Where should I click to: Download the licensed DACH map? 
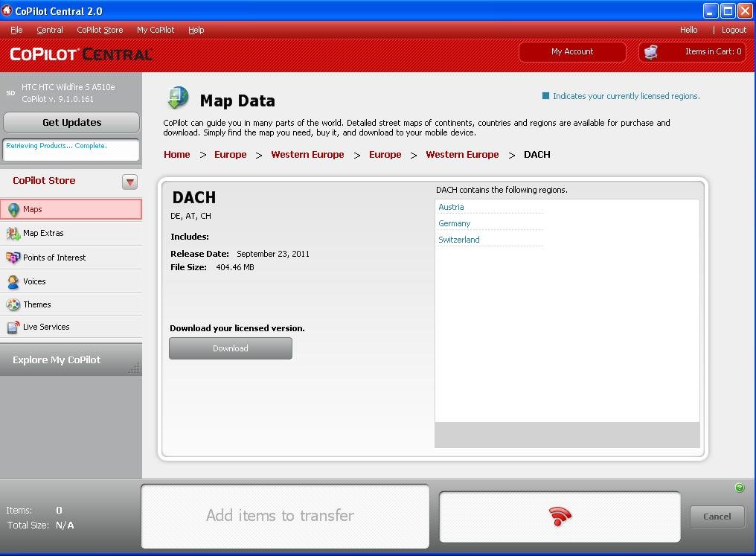pyautogui.click(x=231, y=348)
